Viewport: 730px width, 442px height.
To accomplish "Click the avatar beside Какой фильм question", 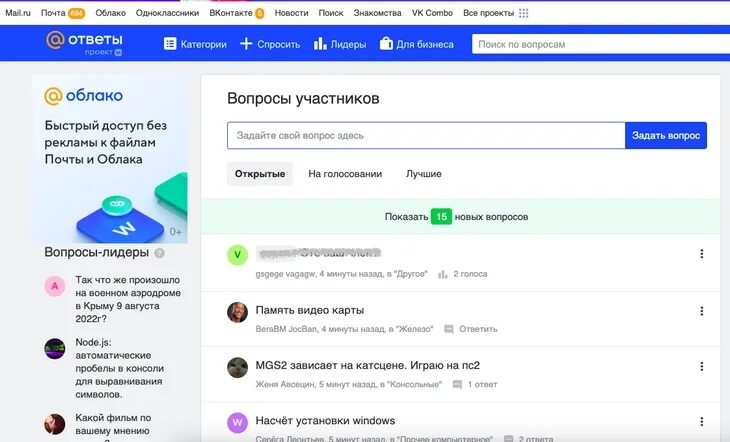I will pyautogui.click(x=54, y=424).
